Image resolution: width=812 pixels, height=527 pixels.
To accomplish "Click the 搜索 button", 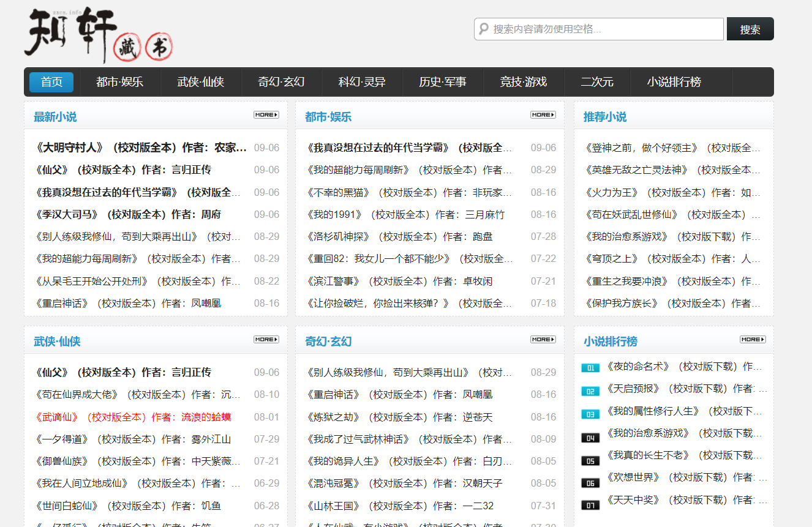I will pyautogui.click(x=750, y=29).
